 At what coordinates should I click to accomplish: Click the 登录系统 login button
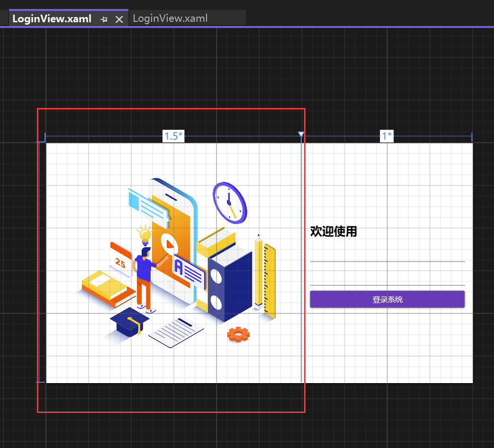click(387, 299)
